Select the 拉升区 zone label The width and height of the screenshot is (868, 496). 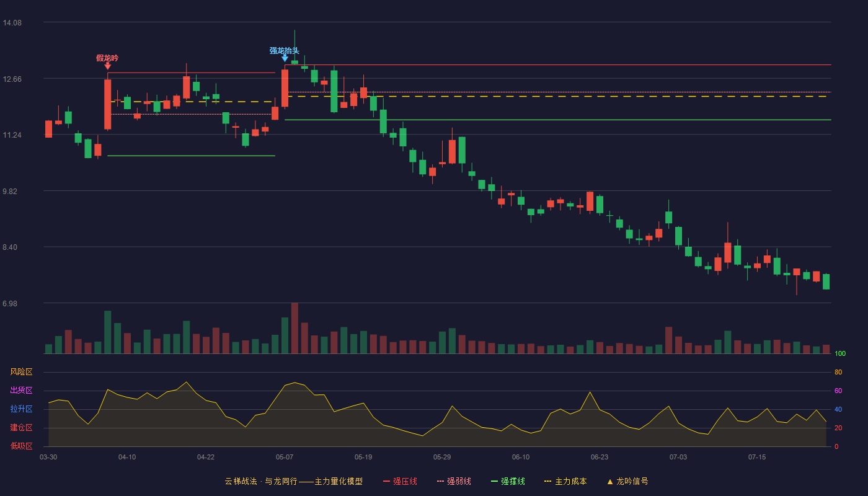pos(21,409)
